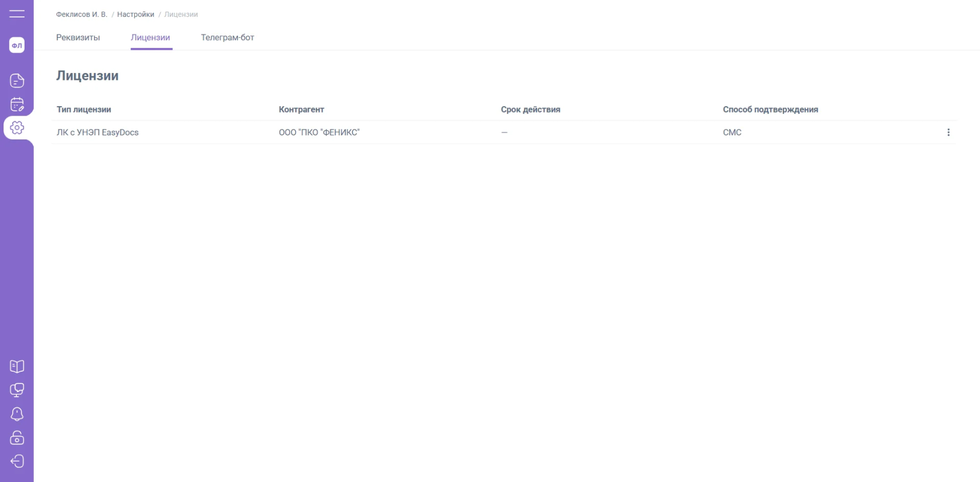Screen dimensions: 980x482
Task: Switch to the Телеграм-бот tab
Action: tap(228, 37)
